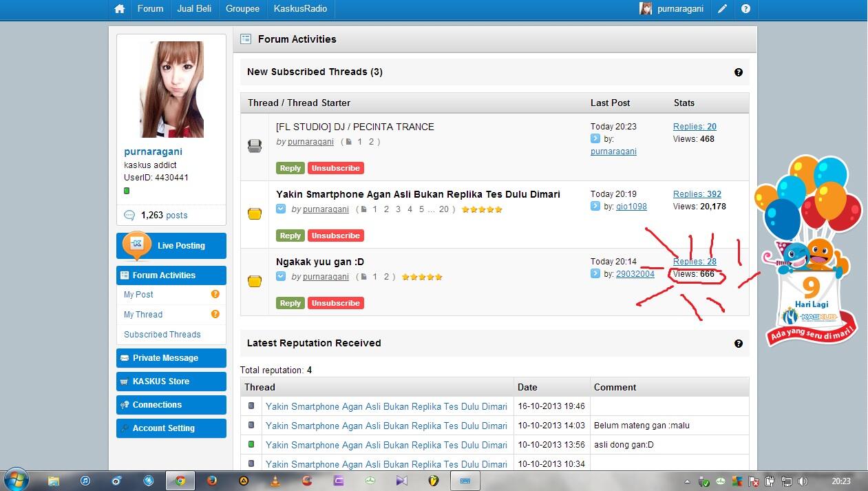Unsubscribe from the FL STUDIO thread
The height and width of the screenshot is (491, 868).
coord(335,168)
